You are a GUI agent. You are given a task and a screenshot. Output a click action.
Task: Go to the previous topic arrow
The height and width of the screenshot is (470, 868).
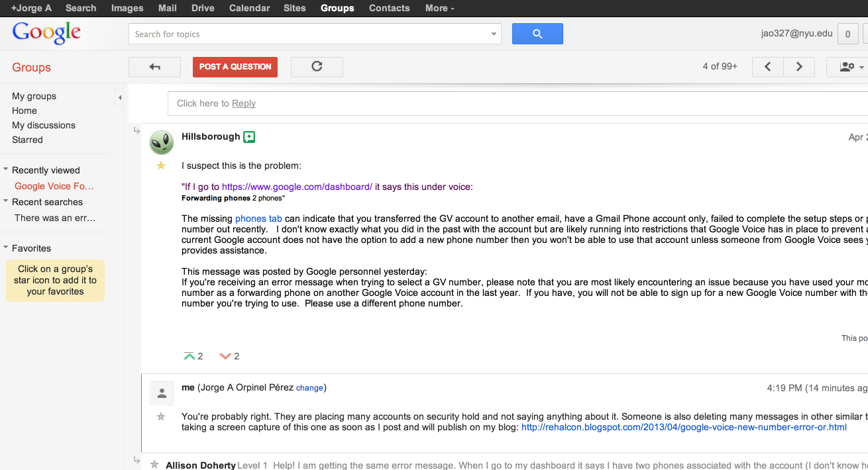(x=768, y=67)
